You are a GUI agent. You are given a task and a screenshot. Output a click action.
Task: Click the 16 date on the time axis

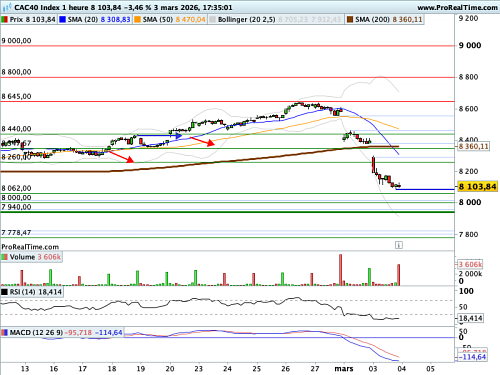click(x=54, y=369)
